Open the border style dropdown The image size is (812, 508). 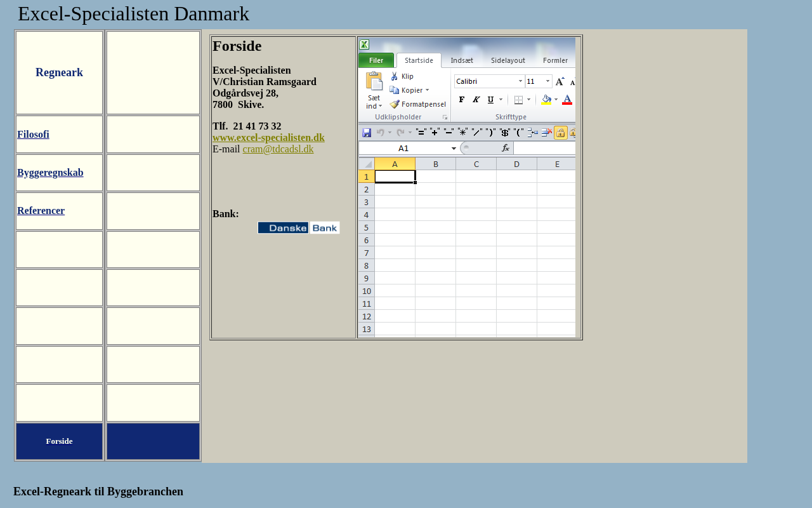[528, 100]
